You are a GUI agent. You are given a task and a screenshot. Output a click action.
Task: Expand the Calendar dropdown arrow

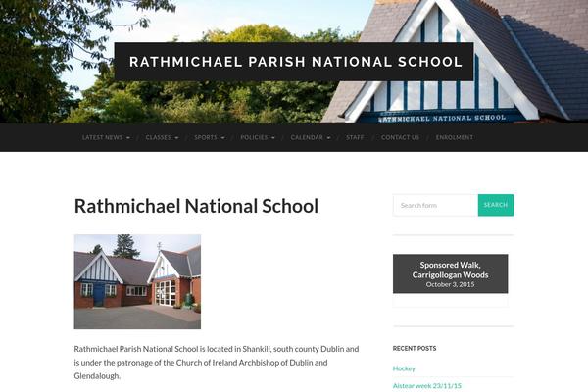tap(328, 137)
